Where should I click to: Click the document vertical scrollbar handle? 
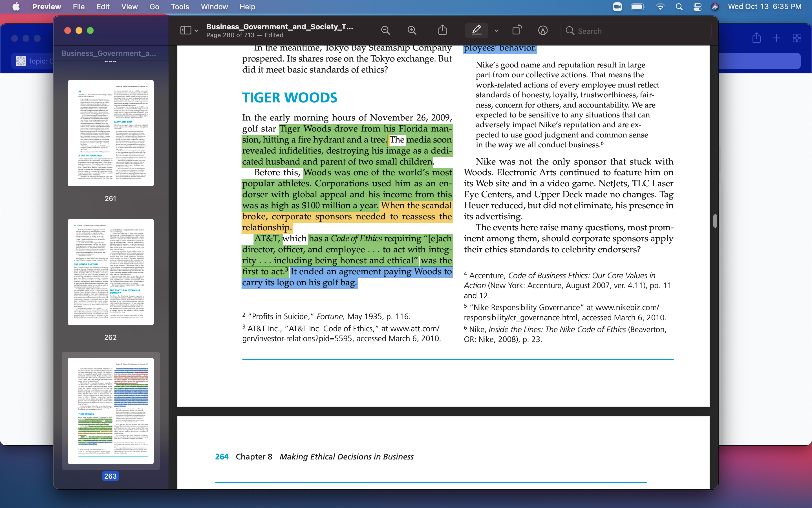coord(715,221)
